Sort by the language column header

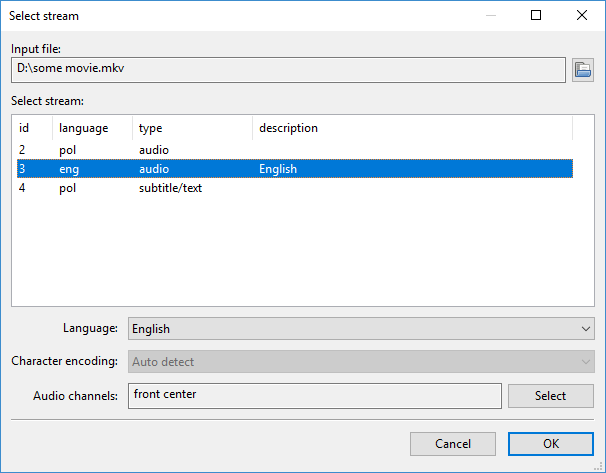click(x=93, y=128)
